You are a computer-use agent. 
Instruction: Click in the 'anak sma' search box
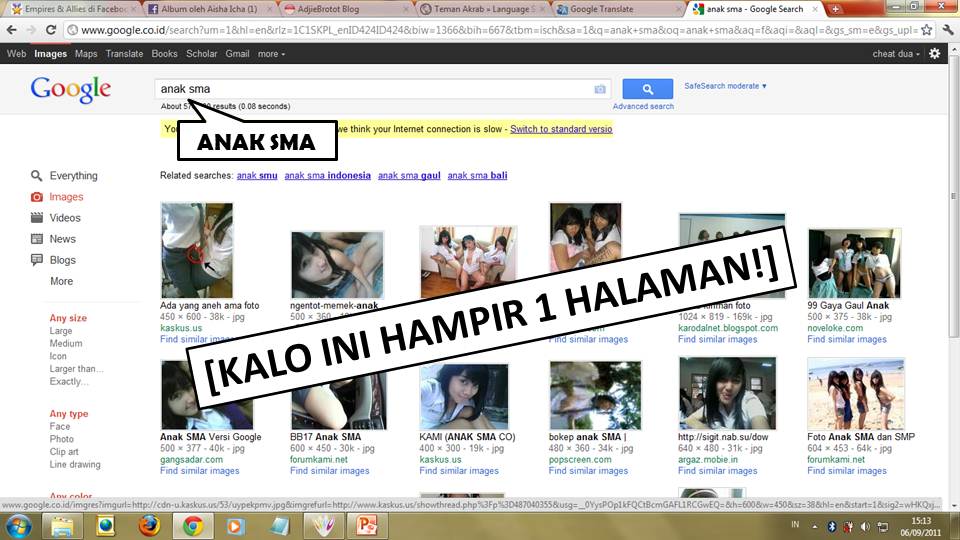(x=383, y=89)
